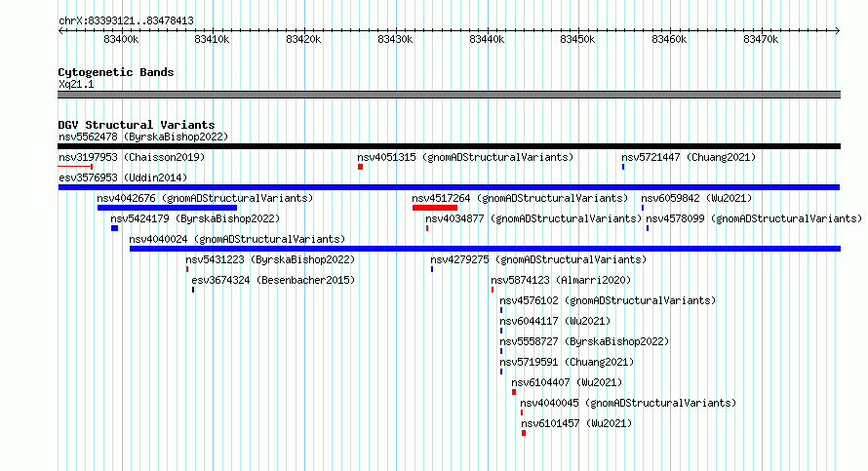Select the blue esv3576953 variant bar
868x471 pixels.
(x=449, y=187)
